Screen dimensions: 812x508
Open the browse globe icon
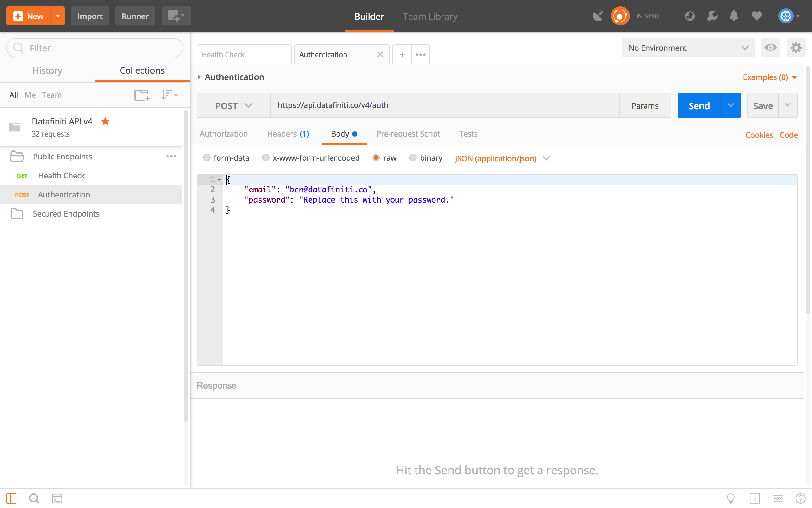point(690,16)
